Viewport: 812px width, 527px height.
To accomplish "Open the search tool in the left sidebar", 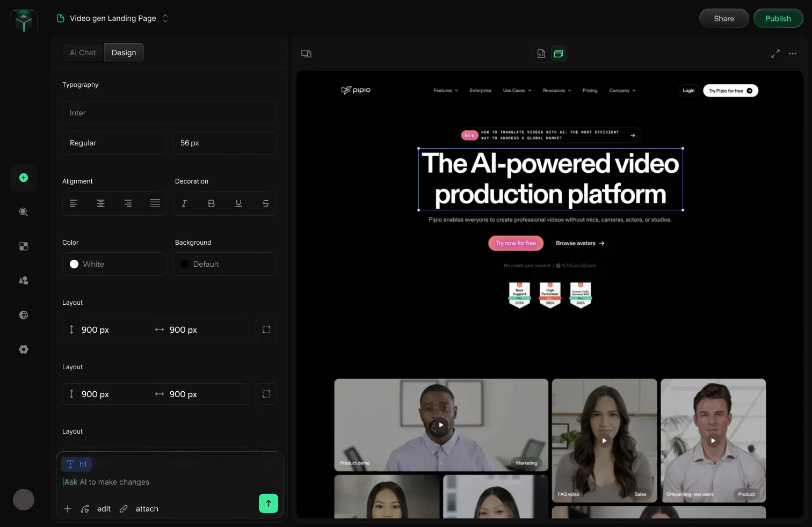I will point(24,212).
